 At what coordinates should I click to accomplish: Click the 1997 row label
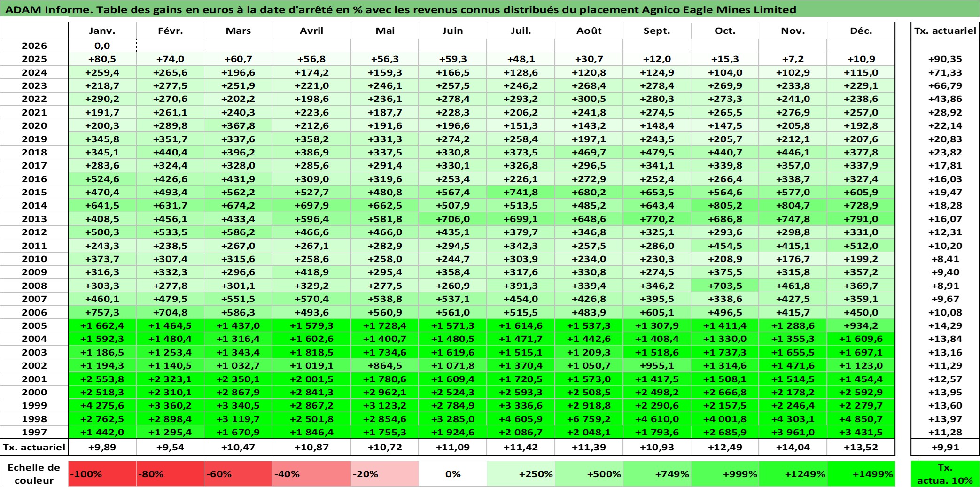(x=34, y=432)
